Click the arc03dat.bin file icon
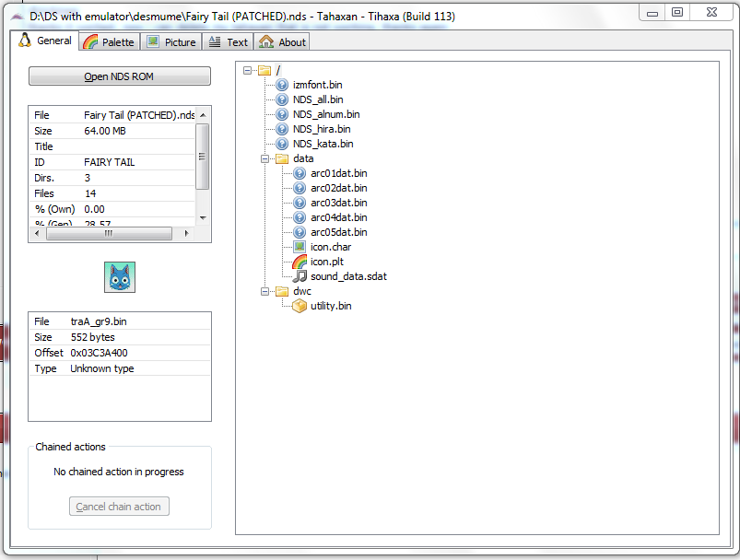Image resolution: width=740 pixels, height=560 pixels. point(300,203)
